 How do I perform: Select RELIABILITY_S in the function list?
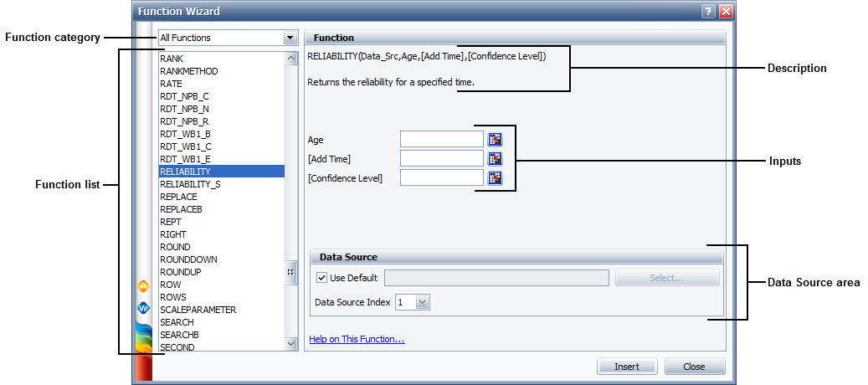(190, 184)
